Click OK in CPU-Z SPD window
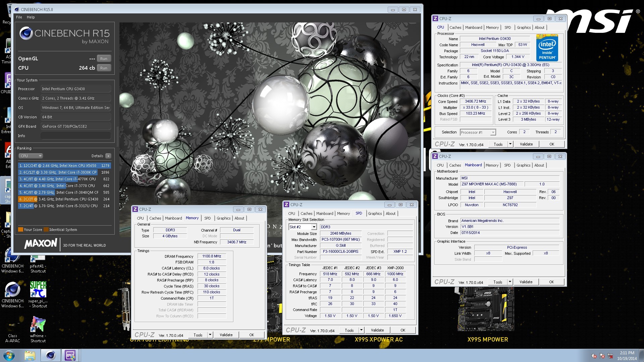 point(403,330)
